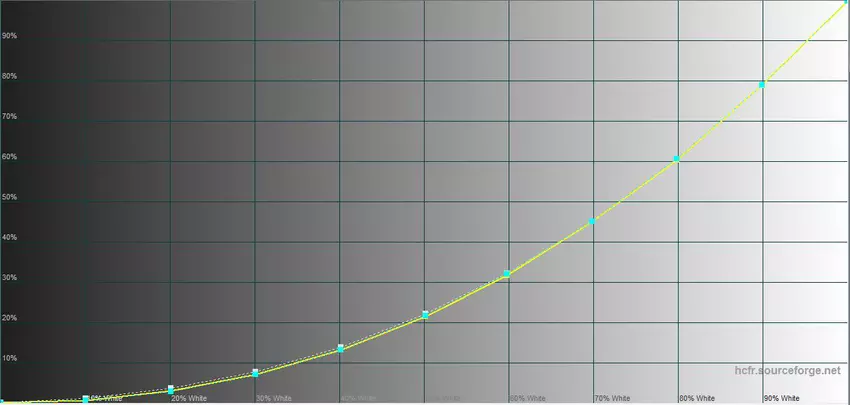Click the data point at 30% White
This screenshot has height=405, width=850.
pyautogui.click(x=256, y=373)
